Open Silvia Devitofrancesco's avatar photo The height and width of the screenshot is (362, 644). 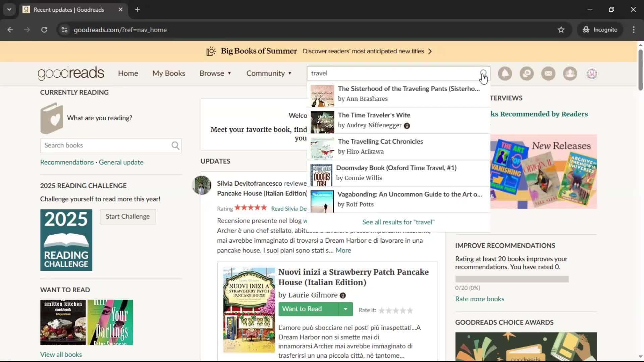[x=202, y=185]
